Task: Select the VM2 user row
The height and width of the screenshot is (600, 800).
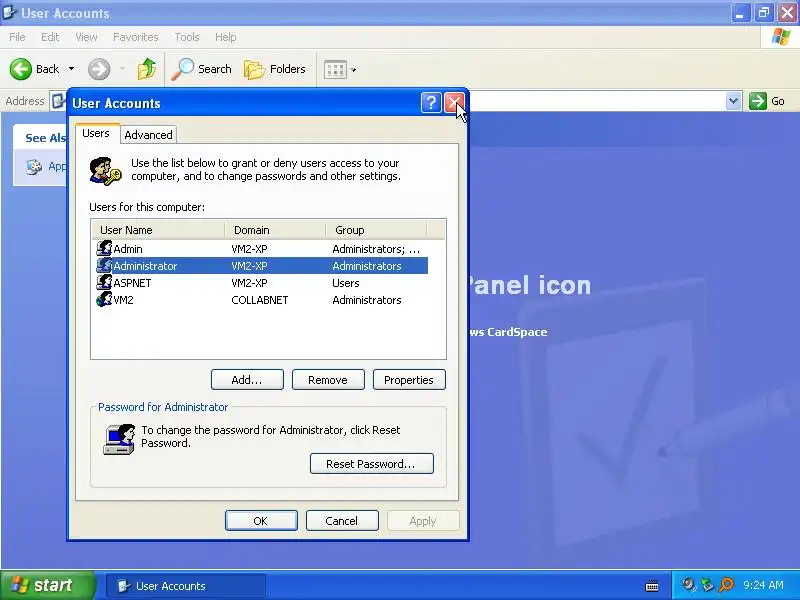Action: [x=260, y=299]
